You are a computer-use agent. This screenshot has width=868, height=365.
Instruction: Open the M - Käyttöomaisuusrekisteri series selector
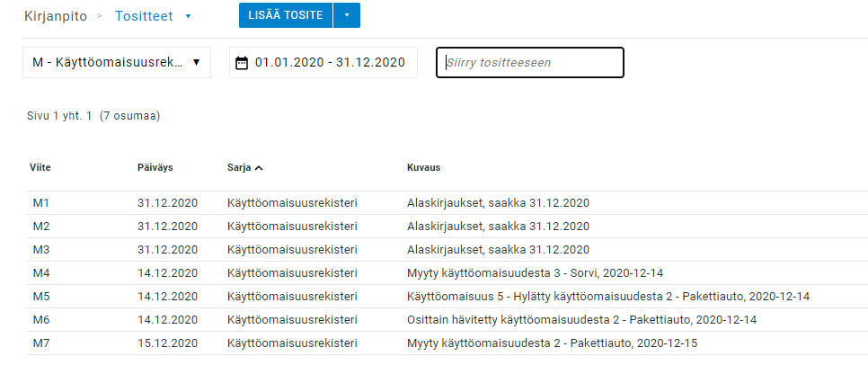[116, 62]
